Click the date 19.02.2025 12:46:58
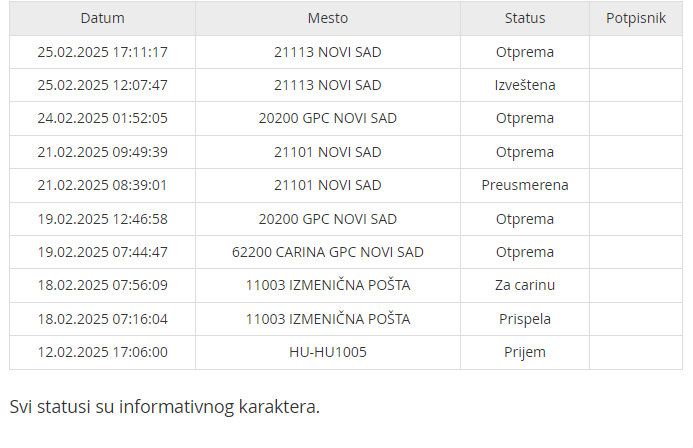The height and width of the screenshot is (448, 693). pos(102,219)
